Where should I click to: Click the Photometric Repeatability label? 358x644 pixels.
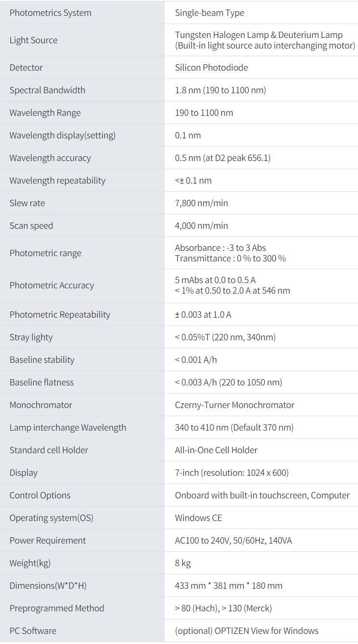(60, 315)
